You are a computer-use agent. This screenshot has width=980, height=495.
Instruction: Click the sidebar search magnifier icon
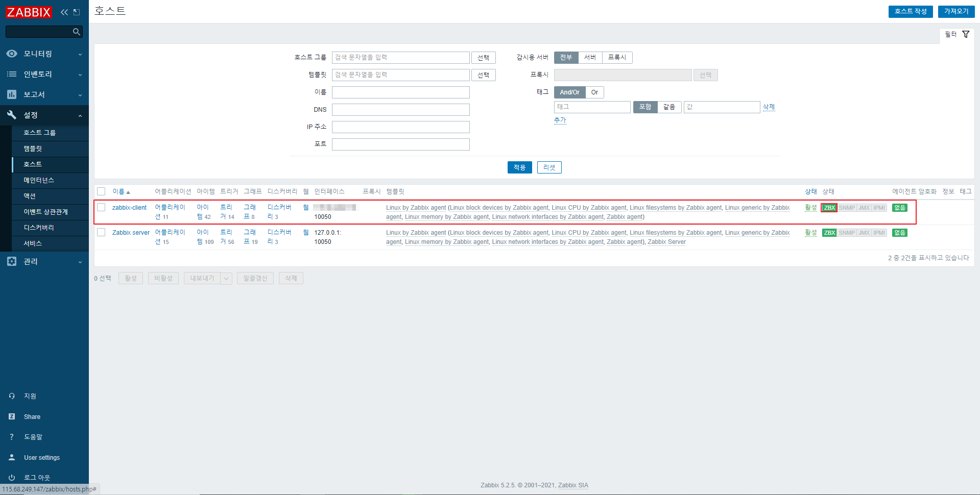(x=77, y=32)
